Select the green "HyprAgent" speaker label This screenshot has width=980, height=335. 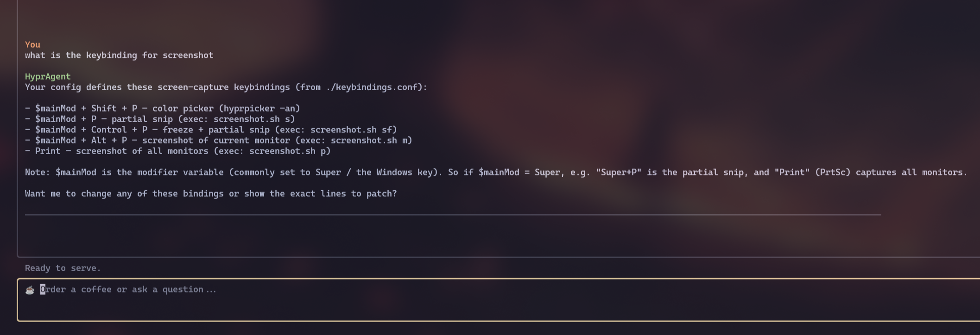(x=48, y=76)
